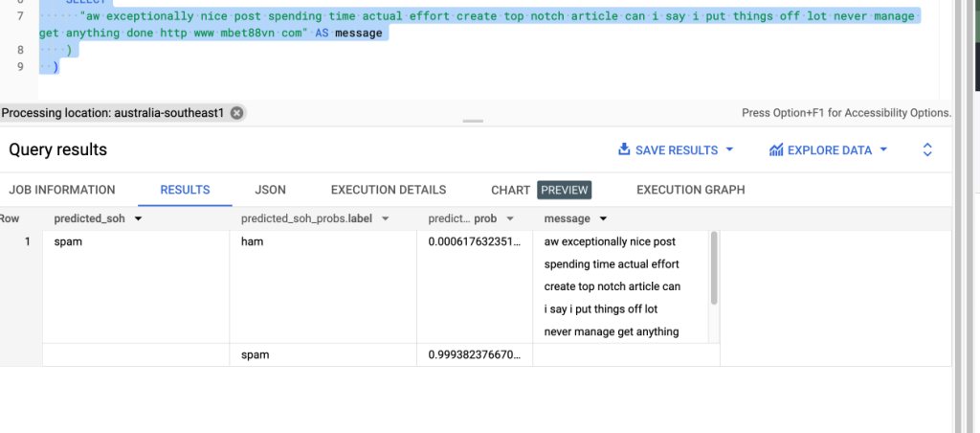Select the Results tab
Image resolution: width=980 pixels, height=433 pixels.
pos(185,190)
